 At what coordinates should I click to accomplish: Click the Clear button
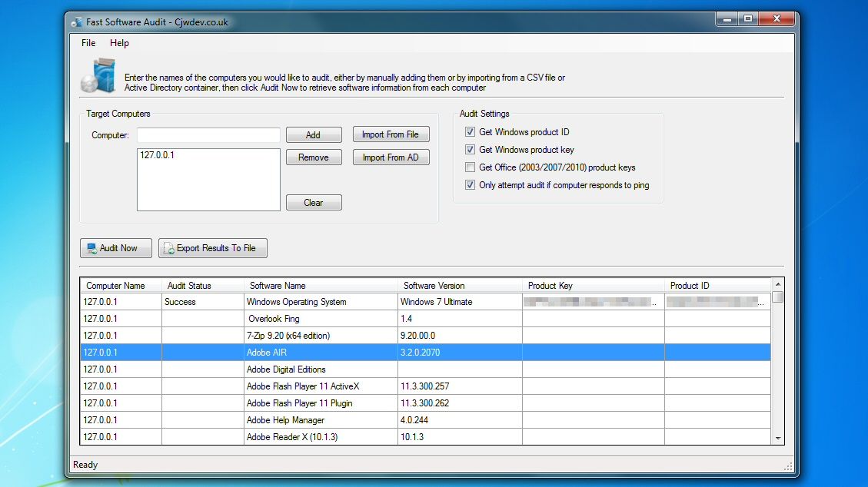[314, 202]
